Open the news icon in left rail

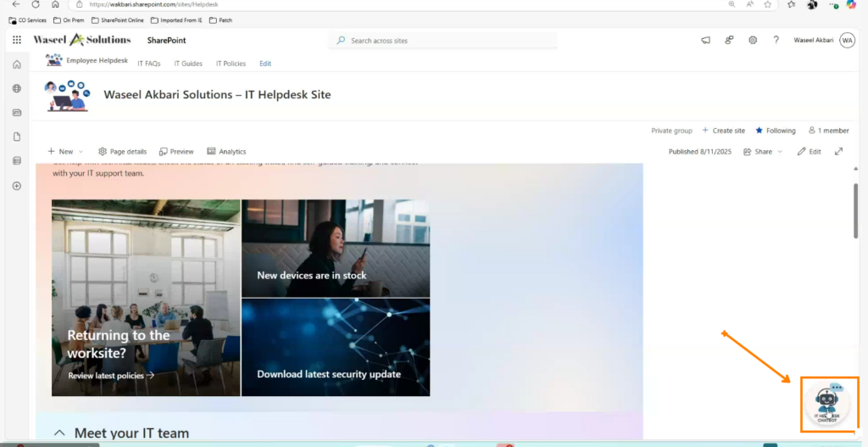(17, 113)
